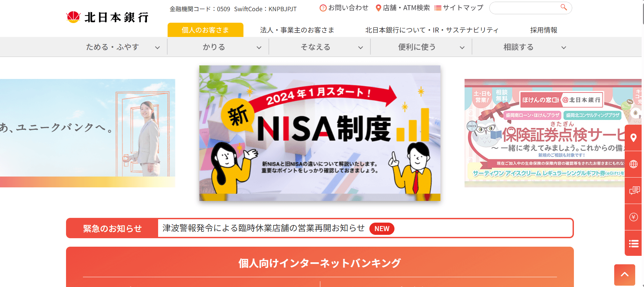The width and height of the screenshot is (644, 287).
Task: Click the globe icon in side panel
Action: pyautogui.click(x=633, y=164)
